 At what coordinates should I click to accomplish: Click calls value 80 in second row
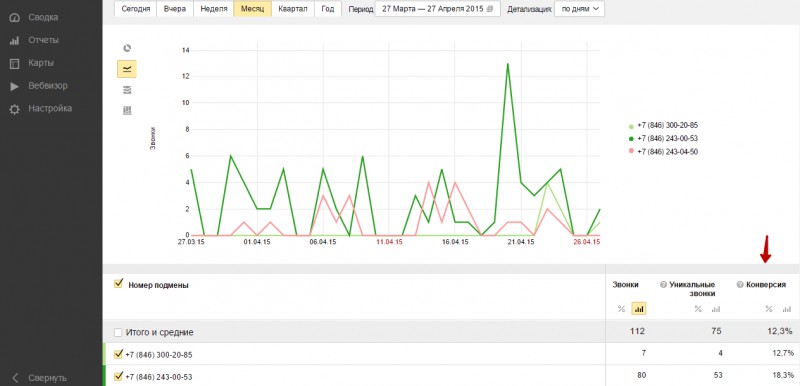click(x=641, y=376)
